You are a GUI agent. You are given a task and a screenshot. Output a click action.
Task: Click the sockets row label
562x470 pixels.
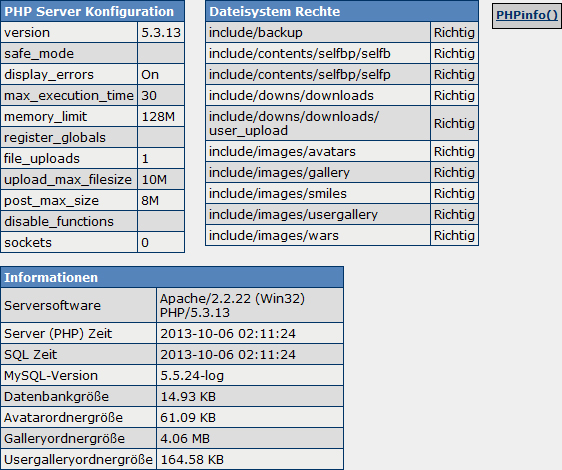[x=69, y=242]
